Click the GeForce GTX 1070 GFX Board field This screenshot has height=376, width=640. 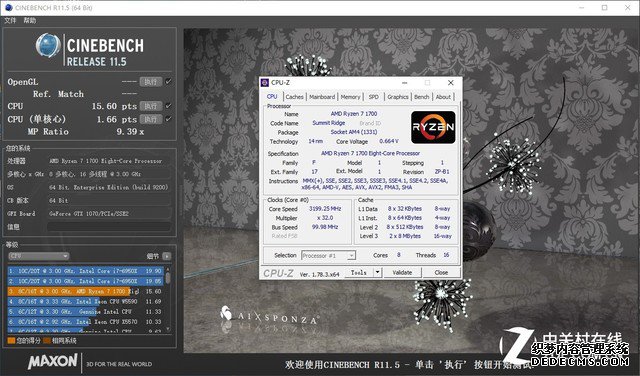tap(109, 214)
